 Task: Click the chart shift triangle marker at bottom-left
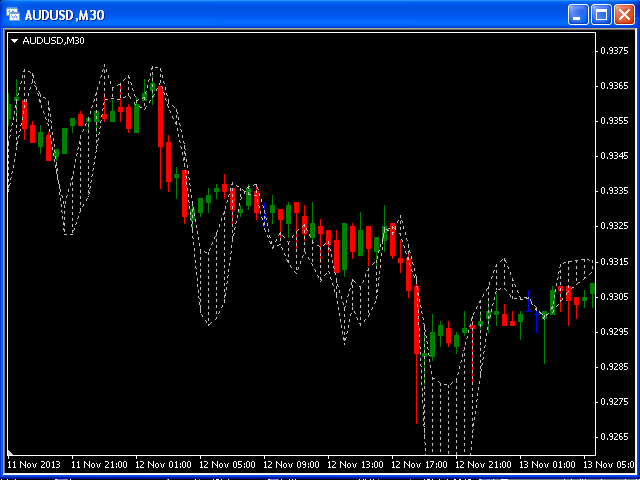click(11, 452)
